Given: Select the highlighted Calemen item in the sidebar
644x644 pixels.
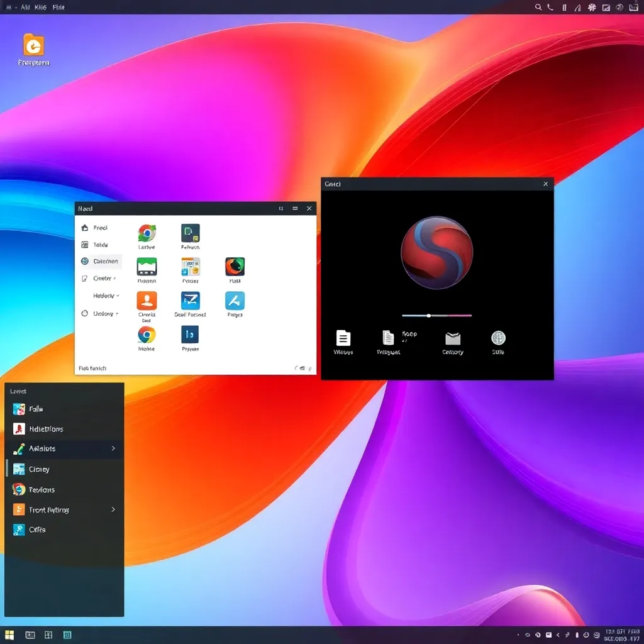Looking at the screenshot, I should pyautogui.click(x=100, y=261).
